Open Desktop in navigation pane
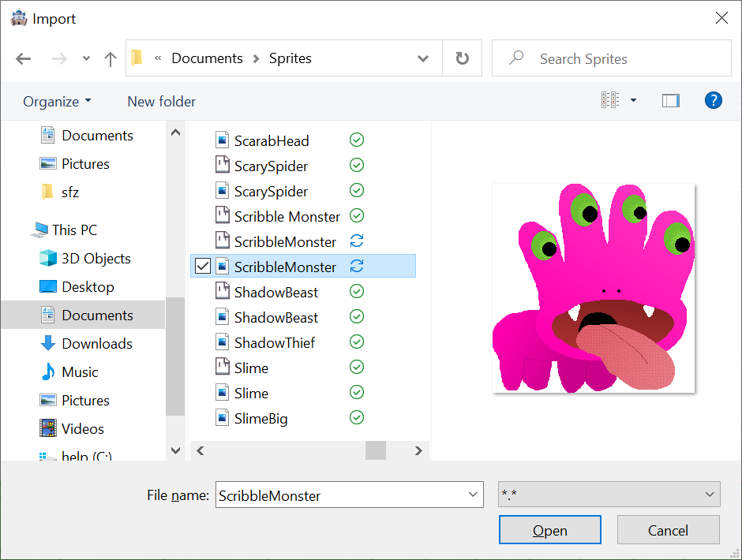This screenshot has width=742, height=560. (77, 286)
